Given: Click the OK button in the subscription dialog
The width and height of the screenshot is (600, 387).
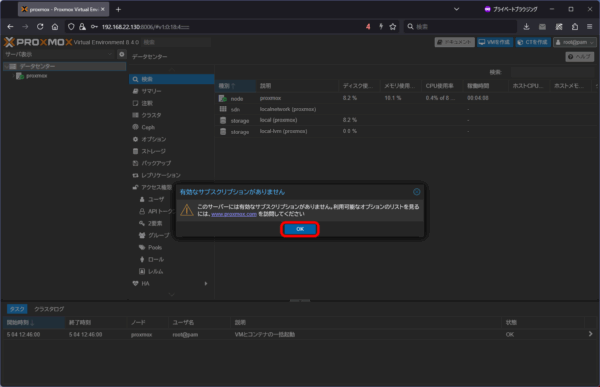Looking at the screenshot, I should click(300, 229).
